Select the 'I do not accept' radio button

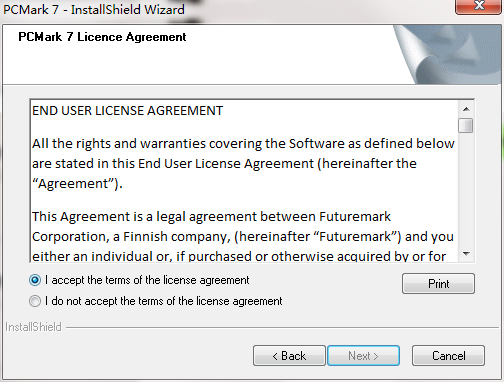pyautogui.click(x=35, y=301)
